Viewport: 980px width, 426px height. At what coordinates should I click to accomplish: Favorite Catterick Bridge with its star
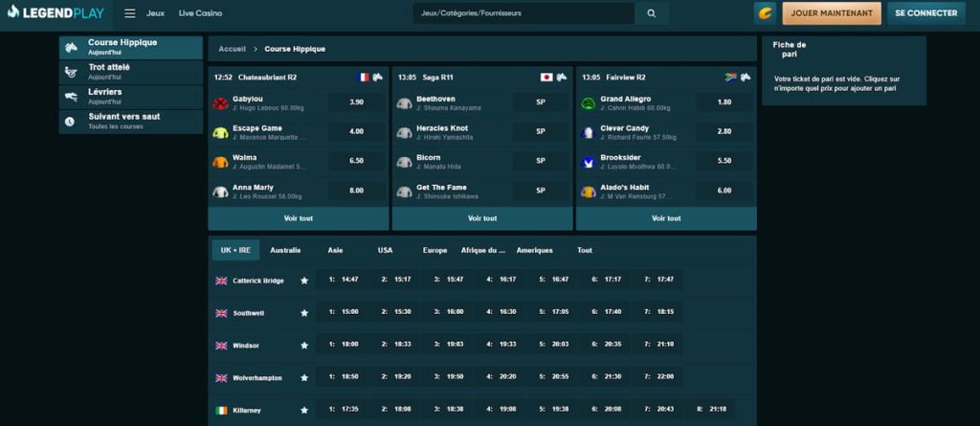[304, 280]
